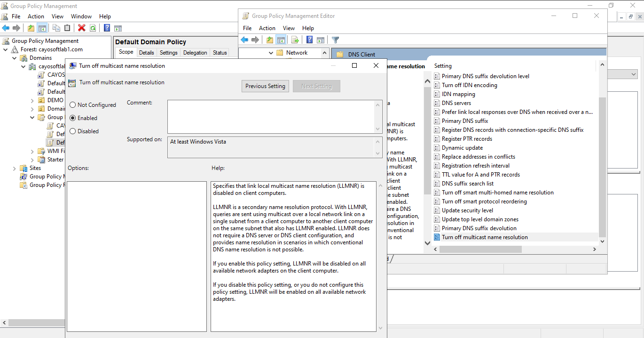Select the Update security level setting
644x338 pixels.
coord(467,210)
